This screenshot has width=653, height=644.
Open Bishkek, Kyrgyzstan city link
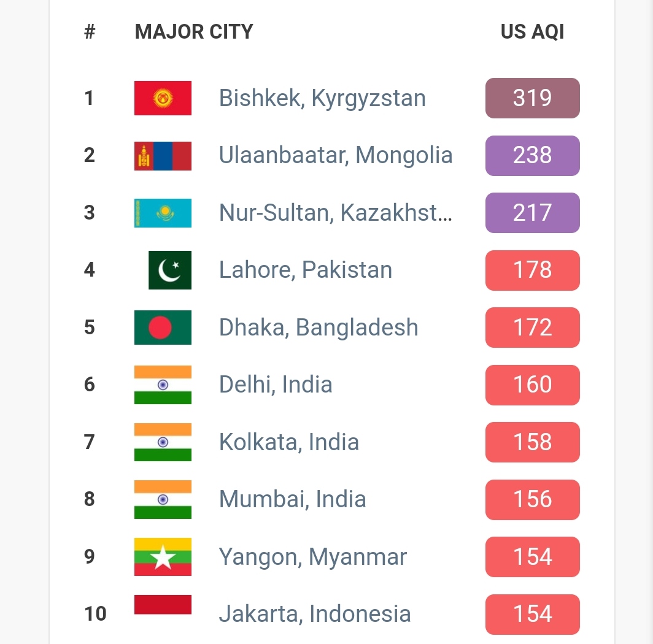pos(322,98)
